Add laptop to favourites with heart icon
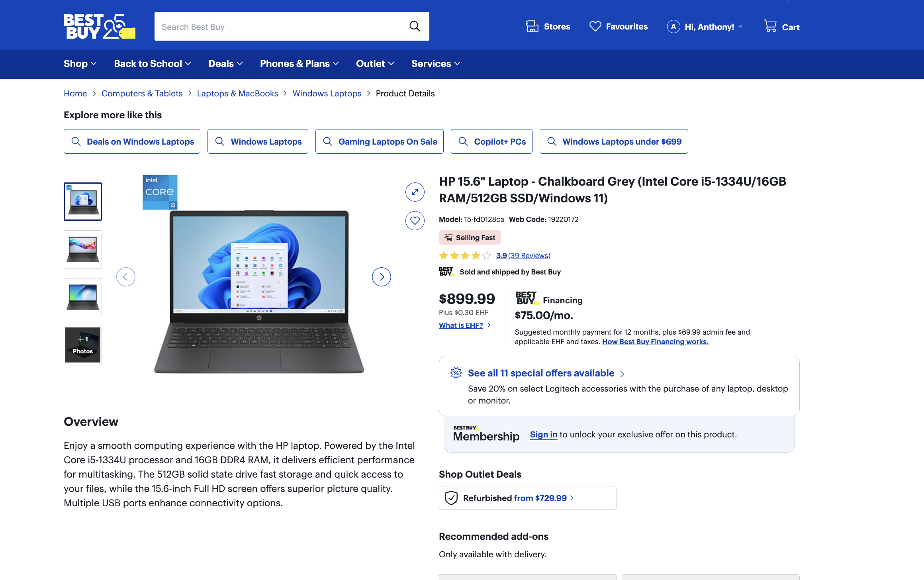The width and height of the screenshot is (924, 580). coord(415,221)
